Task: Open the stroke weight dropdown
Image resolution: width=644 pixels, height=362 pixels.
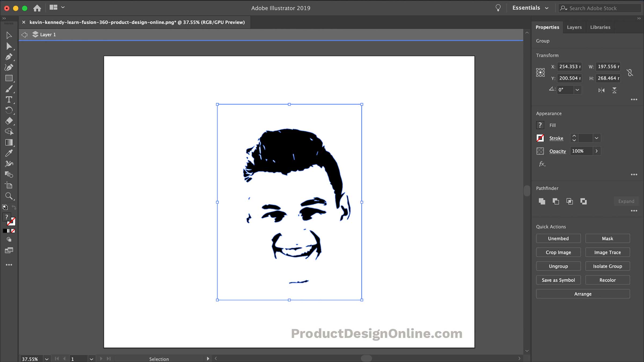Action: tap(596, 138)
